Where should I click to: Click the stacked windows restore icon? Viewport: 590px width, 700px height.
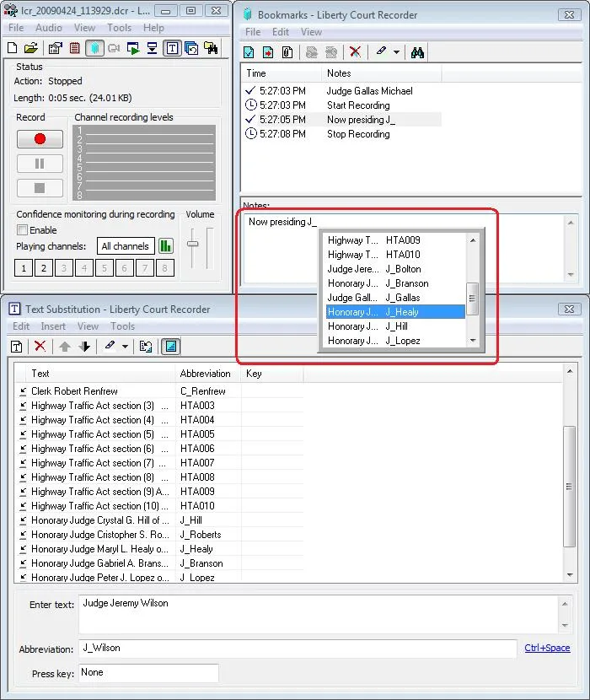click(191, 48)
